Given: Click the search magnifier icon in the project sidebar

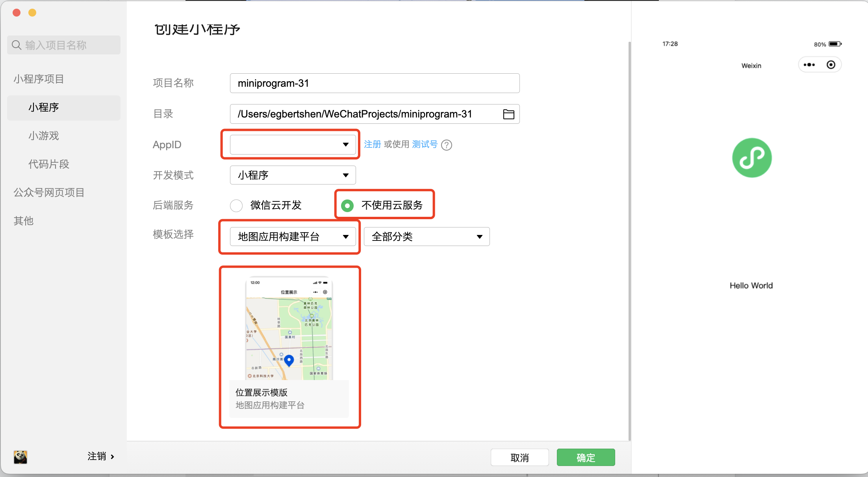Looking at the screenshot, I should coord(17,45).
